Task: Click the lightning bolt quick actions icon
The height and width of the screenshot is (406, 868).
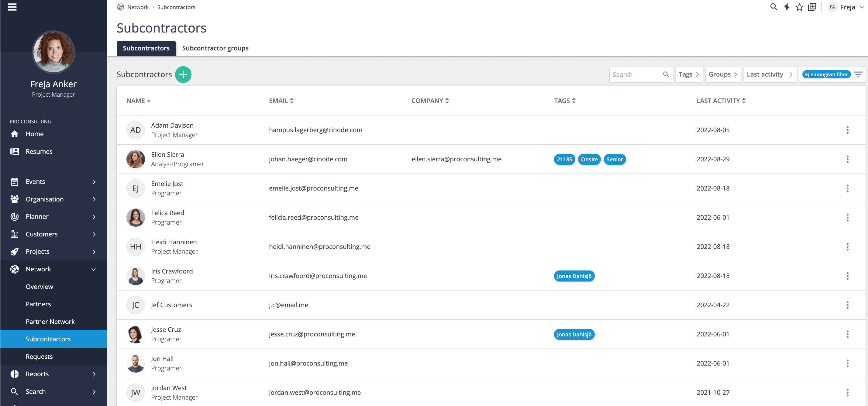Action: (787, 7)
